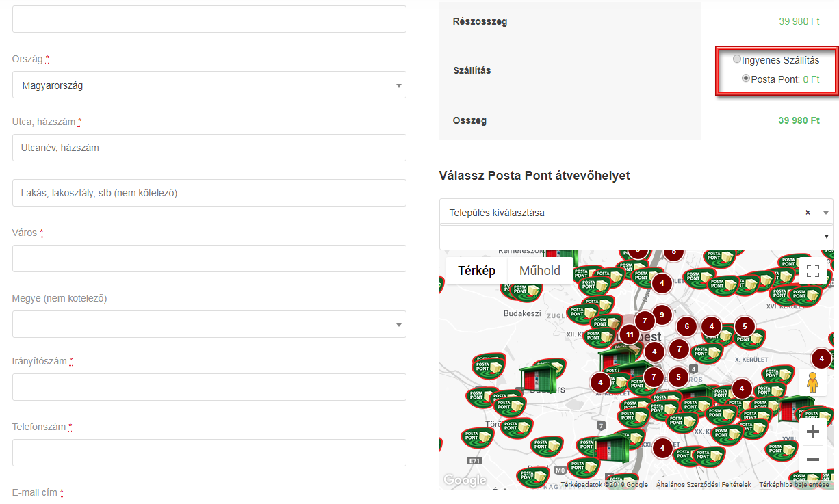Open Általános Szerződési Feltételek link
The image size is (839, 504).
coord(703,485)
